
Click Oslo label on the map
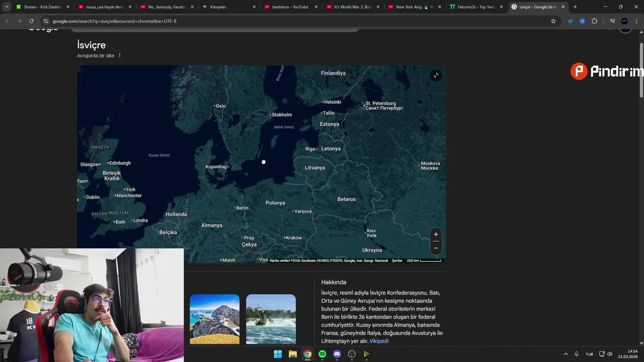click(219, 106)
